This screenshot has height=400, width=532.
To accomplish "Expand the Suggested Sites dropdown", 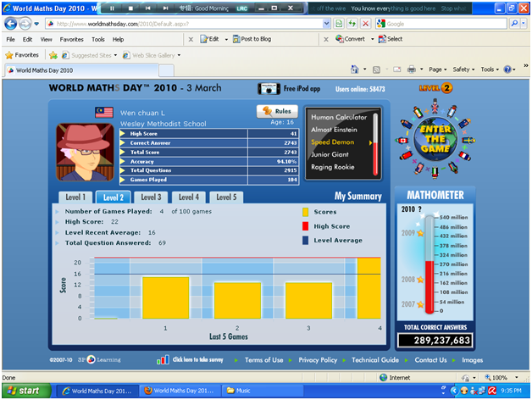I will coord(115,55).
